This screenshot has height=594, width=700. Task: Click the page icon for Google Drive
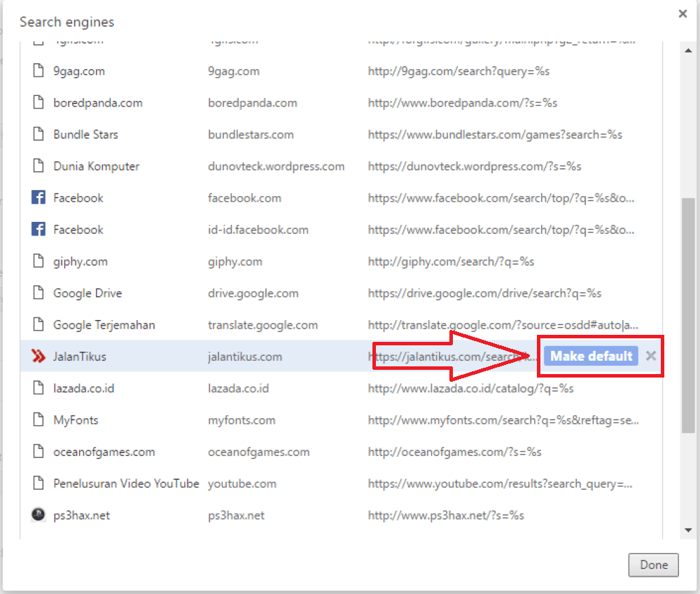[x=38, y=293]
